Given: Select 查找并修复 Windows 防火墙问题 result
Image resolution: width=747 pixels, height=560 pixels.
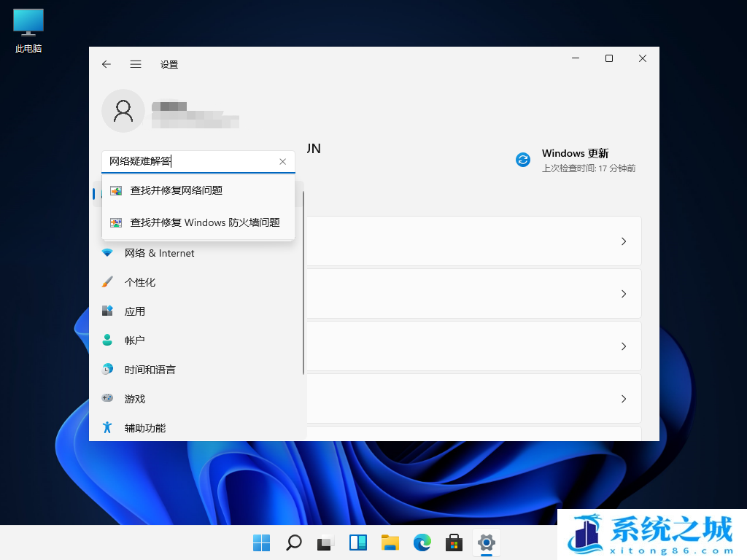Looking at the screenshot, I should pos(204,222).
